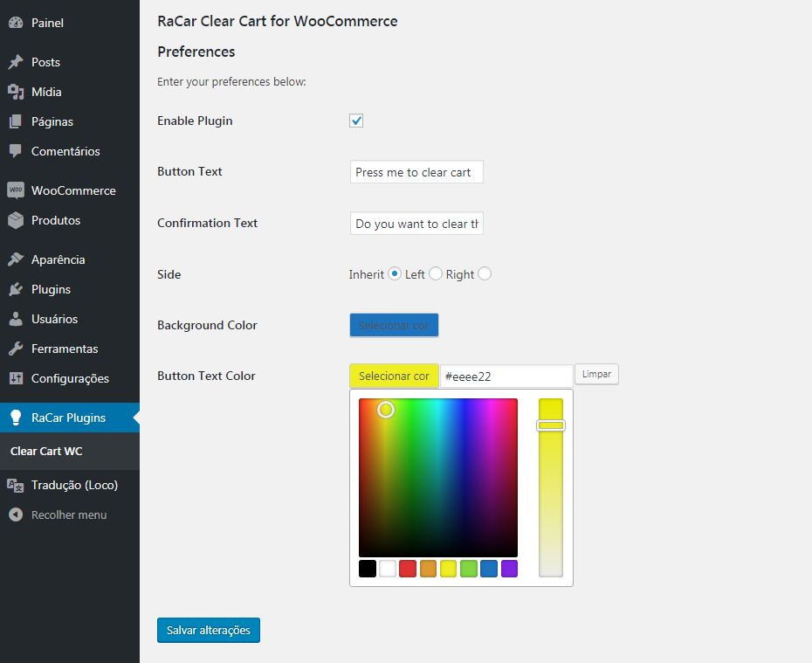Viewport: 812px width, 663px height.
Task: Click the Posts pin icon
Action: pos(16,62)
